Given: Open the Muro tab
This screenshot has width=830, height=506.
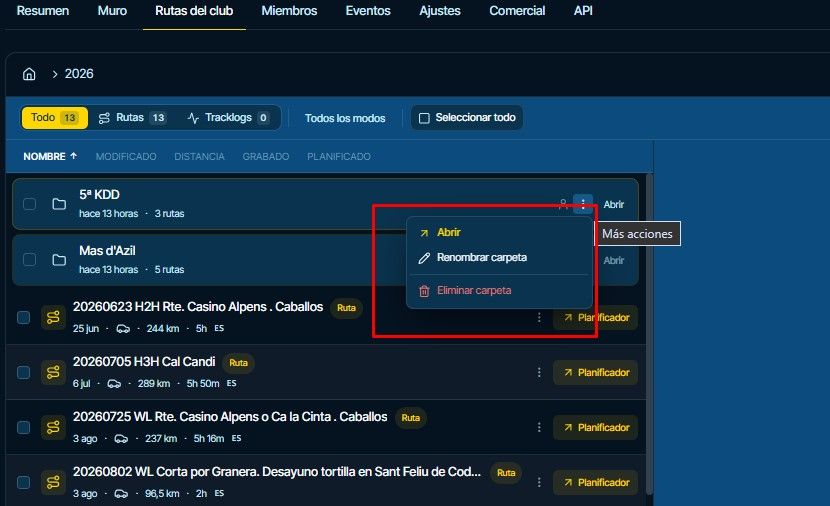Looking at the screenshot, I should [112, 11].
